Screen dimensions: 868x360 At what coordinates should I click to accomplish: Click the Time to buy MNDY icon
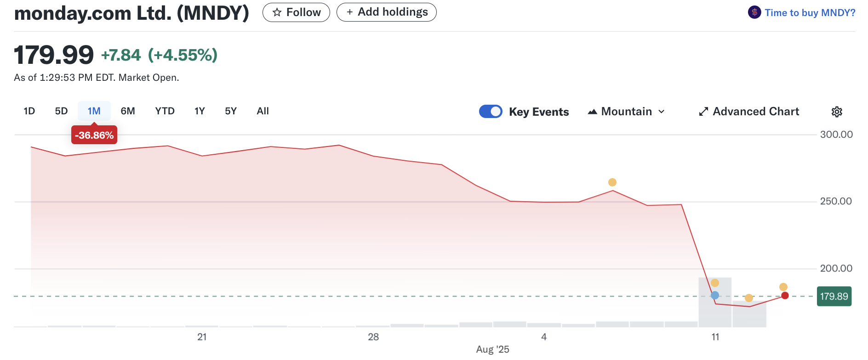754,12
